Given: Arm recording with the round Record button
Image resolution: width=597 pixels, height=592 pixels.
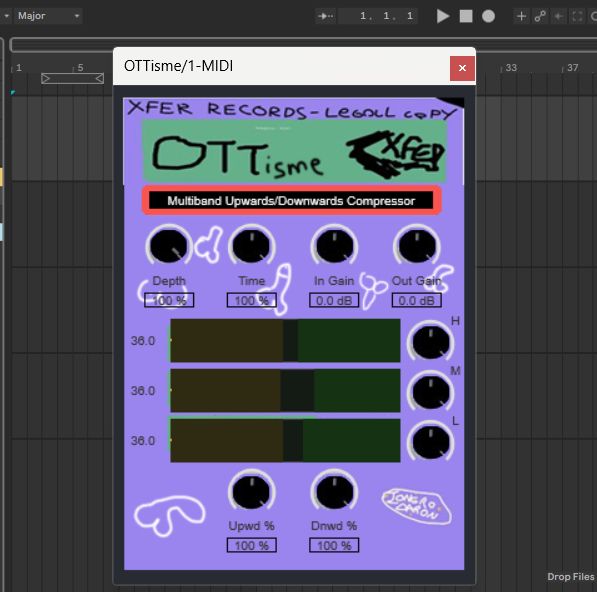Looking at the screenshot, I should pyautogui.click(x=488, y=16).
